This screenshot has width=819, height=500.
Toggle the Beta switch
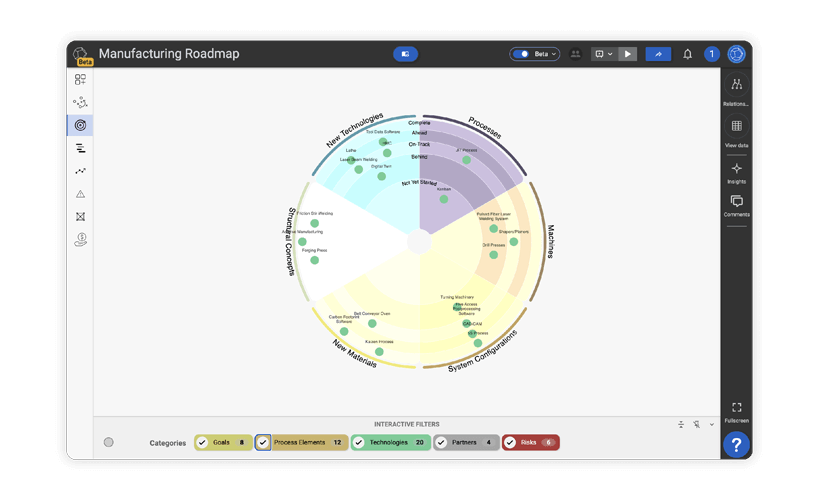pyautogui.click(x=522, y=54)
